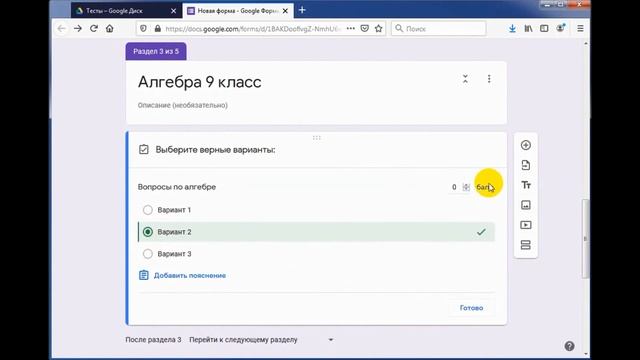The height and width of the screenshot is (360, 640).
Task: Show site security padlock info
Action: tap(158, 29)
